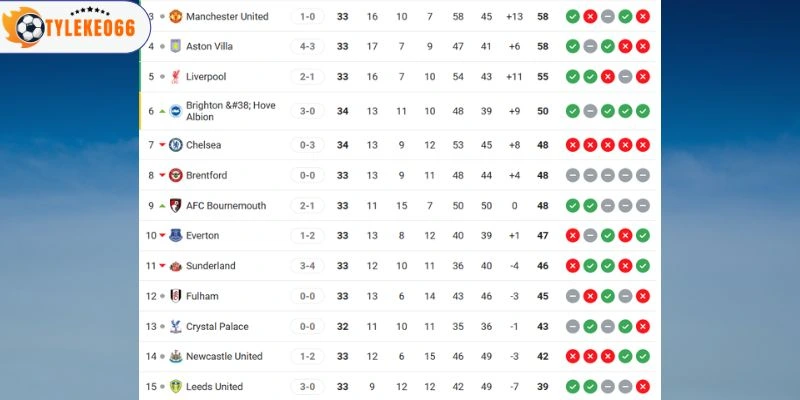
Task: Click Aston Villa's 4-3 score badge
Action: coord(308,47)
